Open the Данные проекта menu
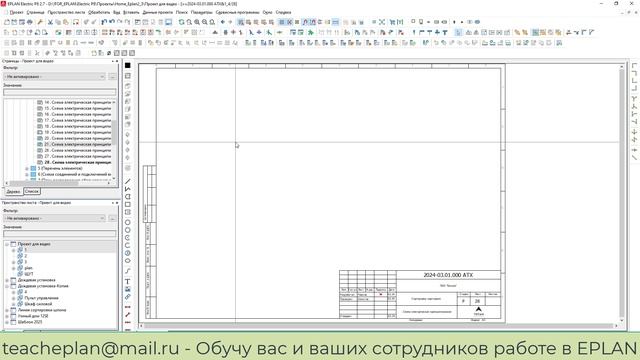 click(x=158, y=12)
